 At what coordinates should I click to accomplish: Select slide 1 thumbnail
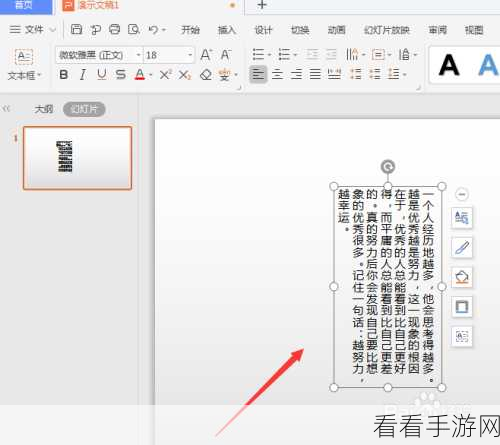[77, 158]
